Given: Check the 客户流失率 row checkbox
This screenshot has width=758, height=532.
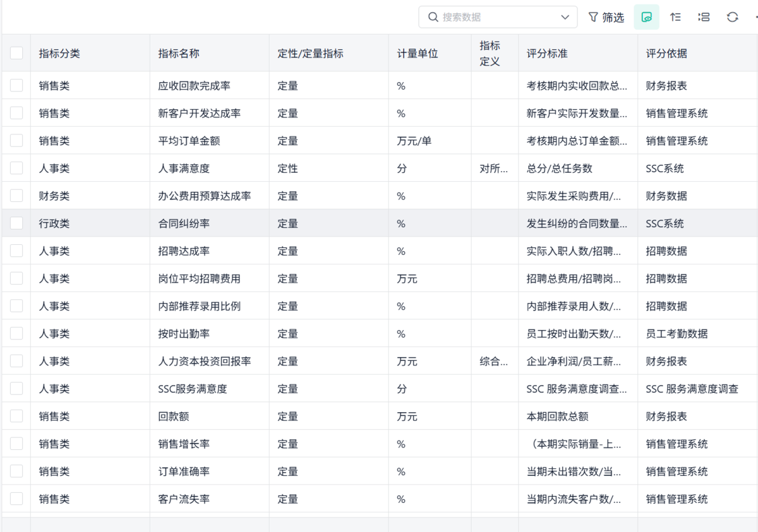Looking at the screenshot, I should click(x=16, y=499).
